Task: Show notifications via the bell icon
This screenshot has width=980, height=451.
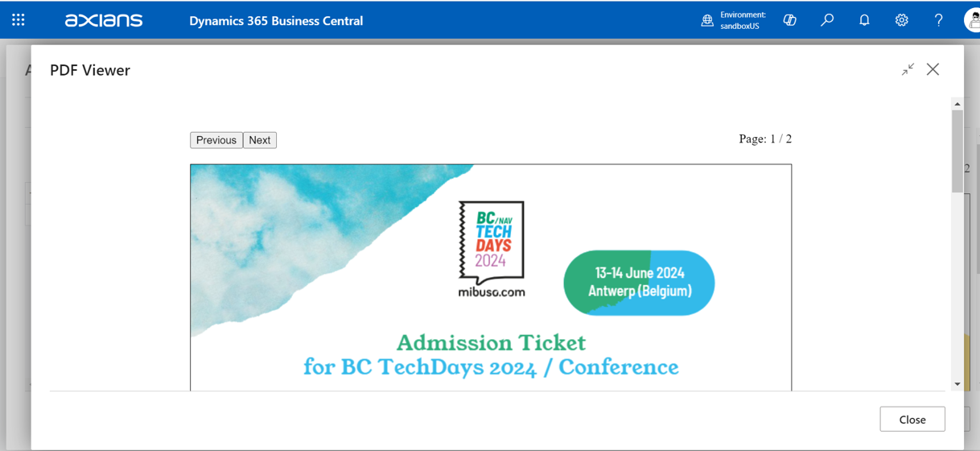Action: pos(864,20)
